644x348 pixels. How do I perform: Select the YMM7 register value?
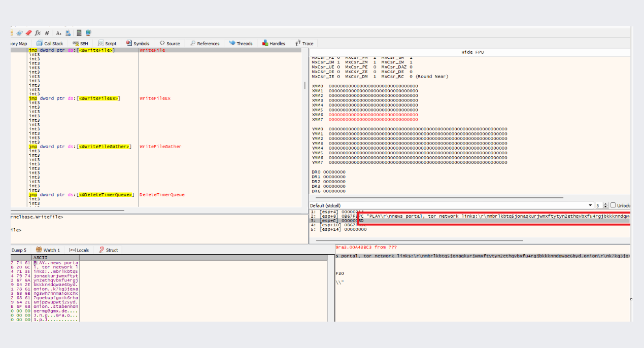pos(418,163)
